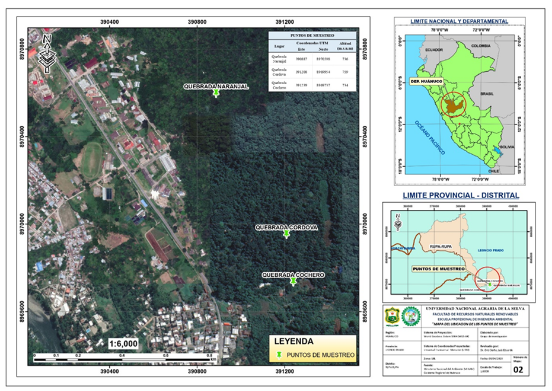This screenshot has height=391, width=552.
Task: Click the Puntos de Muestreo table header
Action: pyautogui.click(x=312, y=36)
